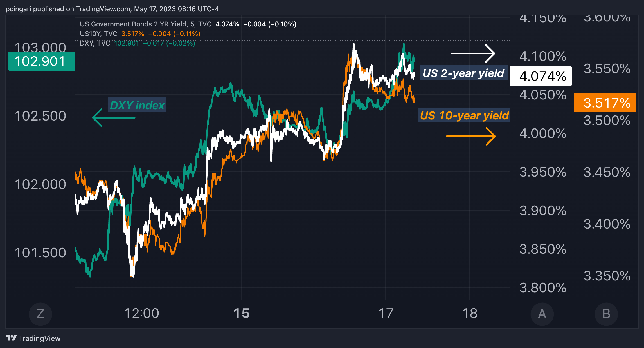
Task: Click the 102.901 DXY price label
Action: [42, 61]
